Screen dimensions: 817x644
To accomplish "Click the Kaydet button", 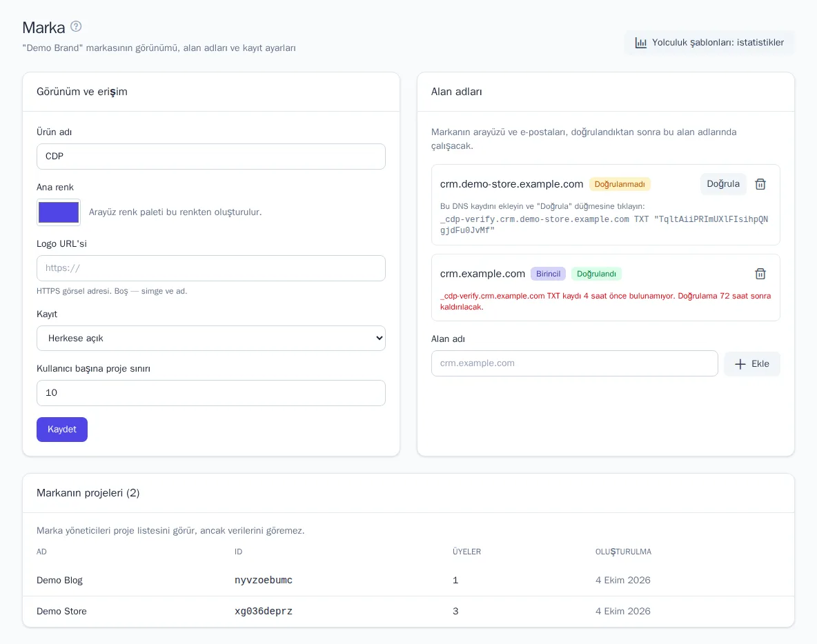I will point(62,430).
